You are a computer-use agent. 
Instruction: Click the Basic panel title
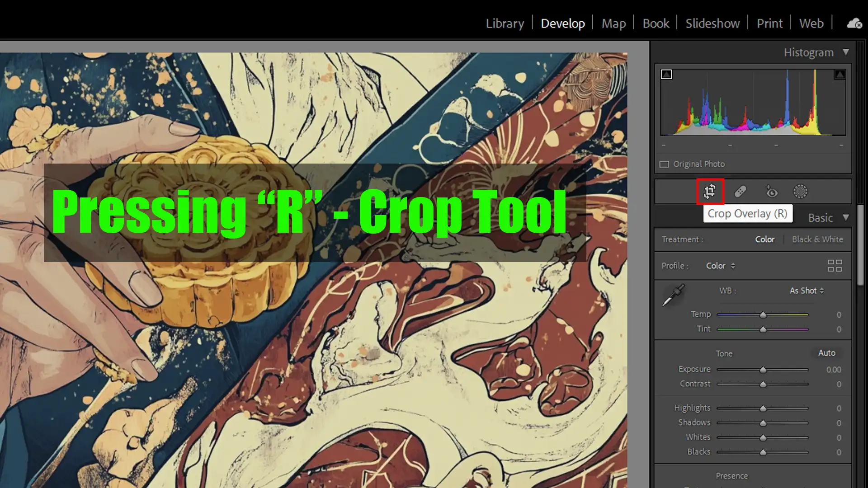820,218
